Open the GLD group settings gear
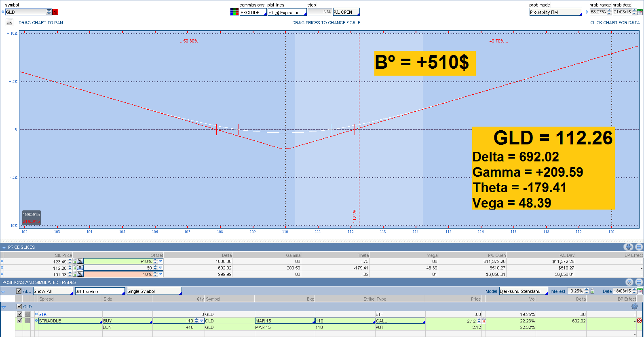 point(634,307)
